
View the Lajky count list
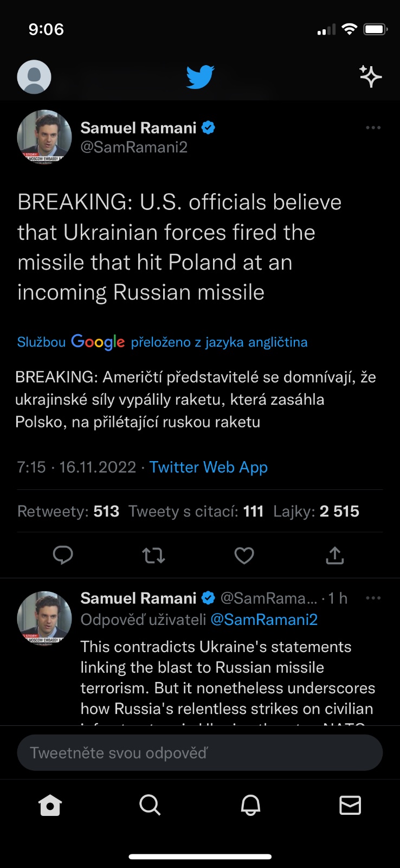point(316,511)
